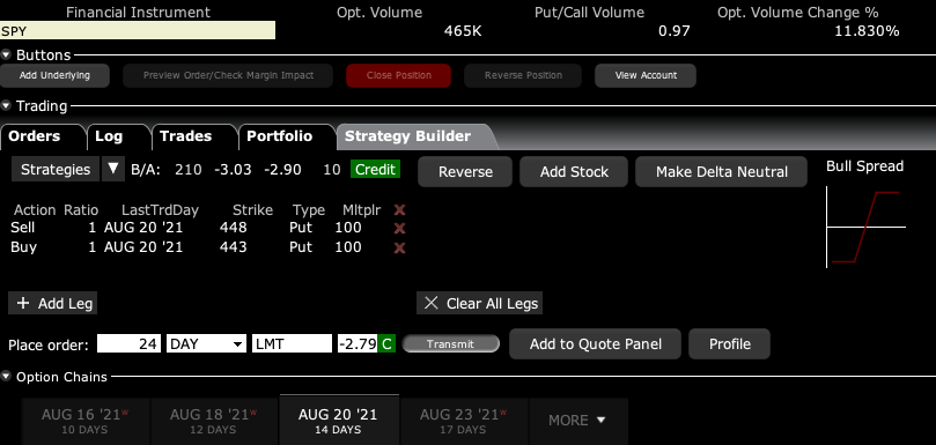Click the Bull Spread payoff diagram
Viewport: 936px width, 446px height.
point(865,228)
